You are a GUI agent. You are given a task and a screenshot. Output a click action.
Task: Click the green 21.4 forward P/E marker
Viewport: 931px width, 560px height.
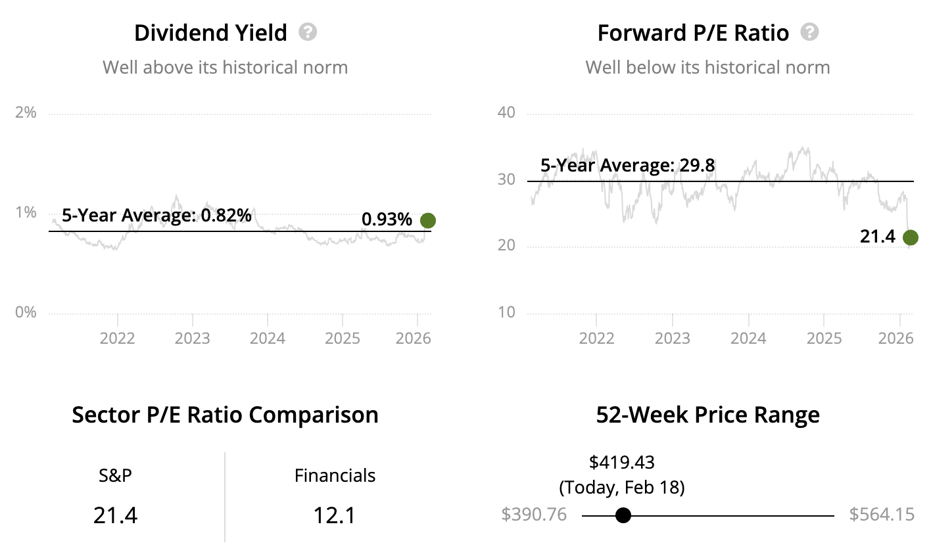pos(910,237)
